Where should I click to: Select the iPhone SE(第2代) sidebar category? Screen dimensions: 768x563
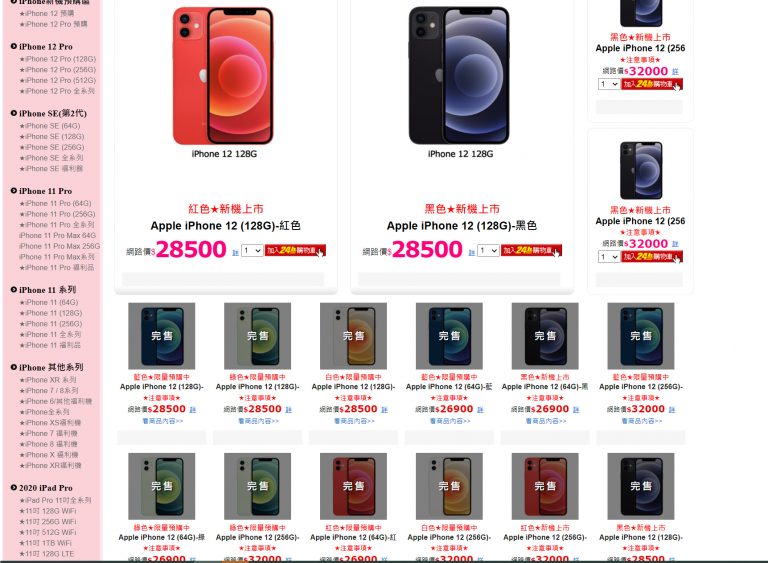pyautogui.click(x=52, y=113)
